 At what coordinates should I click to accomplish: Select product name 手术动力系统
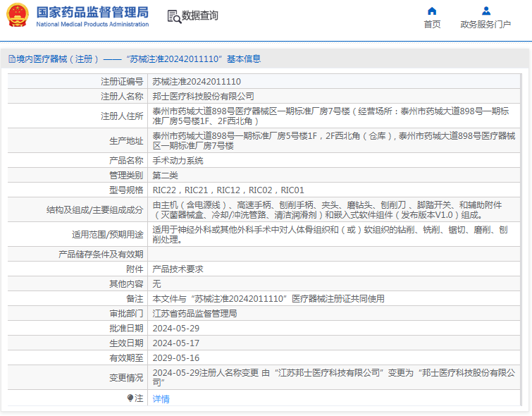[178, 161]
